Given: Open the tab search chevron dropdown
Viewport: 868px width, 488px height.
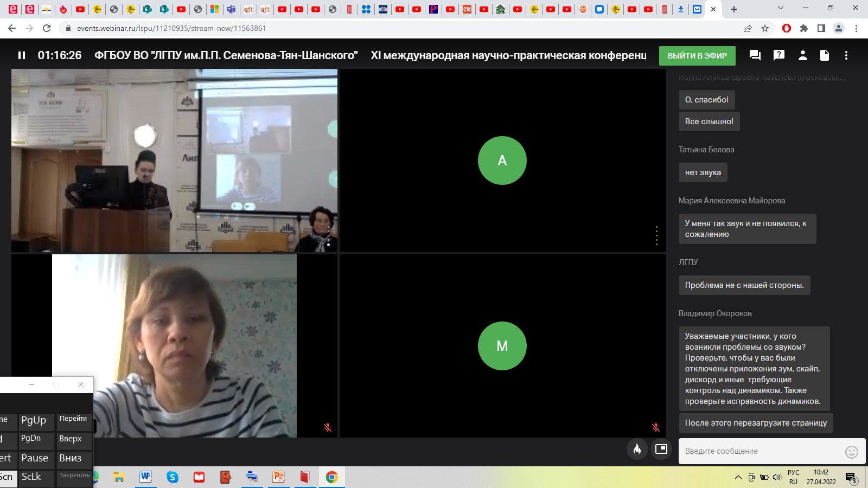Looking at the screenshot, I should point(781,8).
